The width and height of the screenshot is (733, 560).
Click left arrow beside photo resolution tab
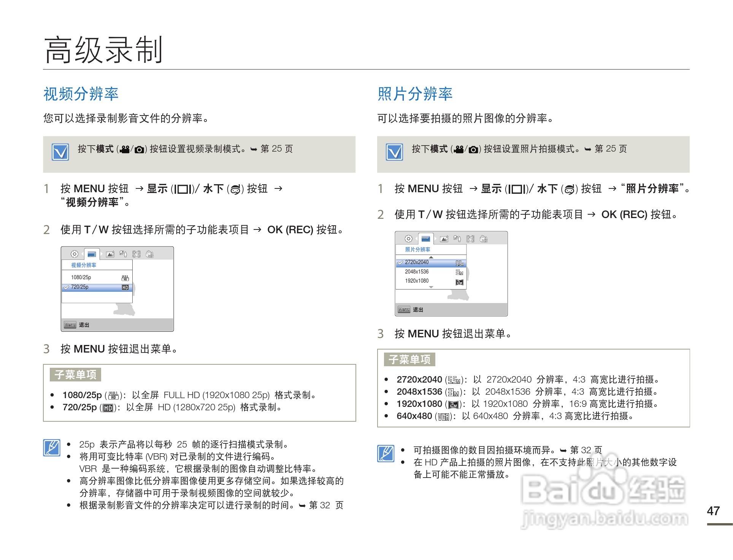[x=416, y=239]
